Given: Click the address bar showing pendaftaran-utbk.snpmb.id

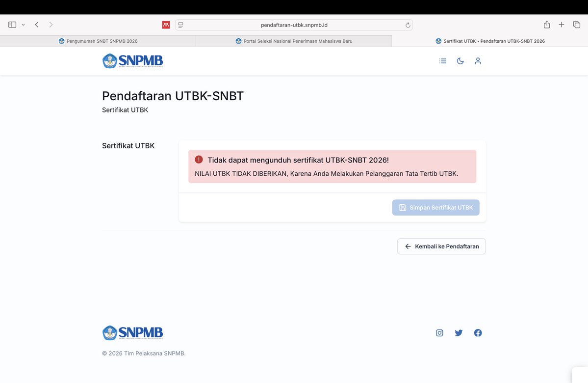Looking at the screenshot, I should [x=294, y=25].
